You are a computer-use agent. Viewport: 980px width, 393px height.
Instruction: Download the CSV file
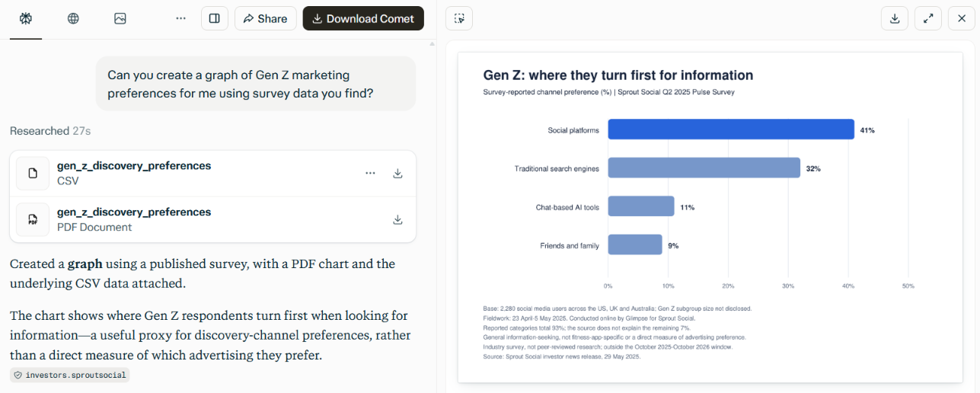[397, 173]
